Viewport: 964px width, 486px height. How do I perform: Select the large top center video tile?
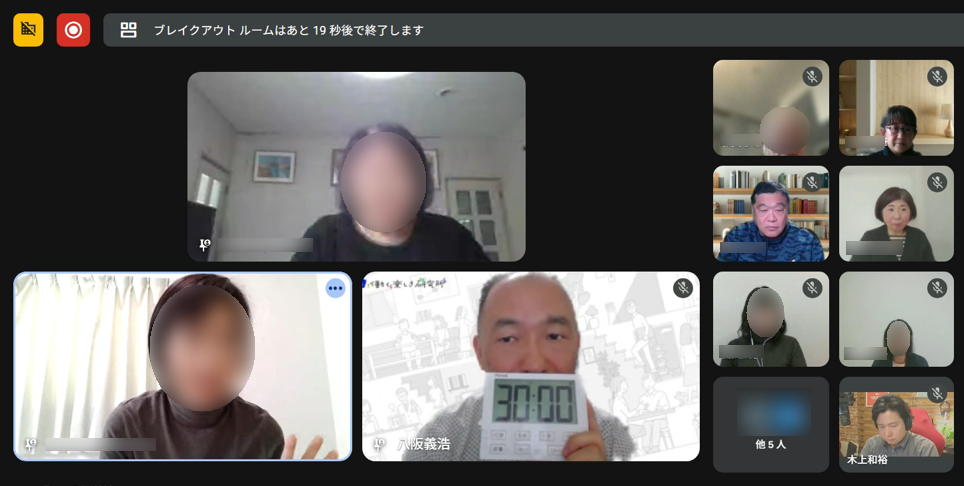click(x=356, y=166)
